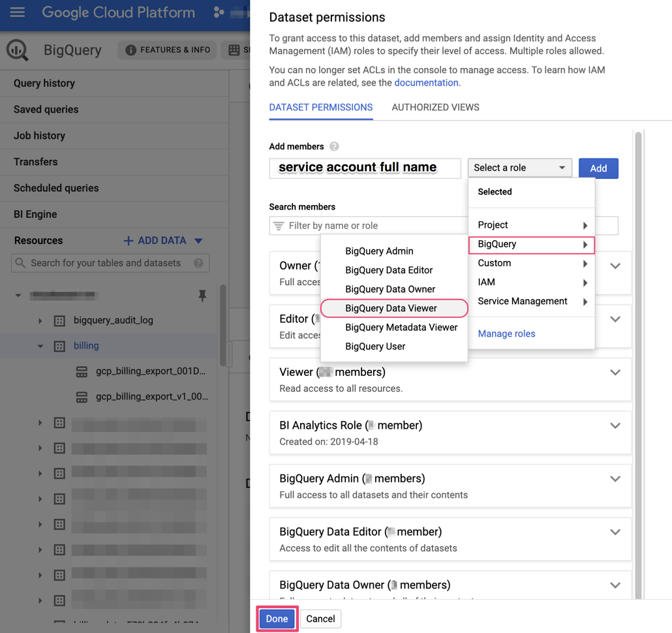This screenshot has height=633, width=672.
Task: Open the Project roles submenu
Action: click(x=532, y=225)
